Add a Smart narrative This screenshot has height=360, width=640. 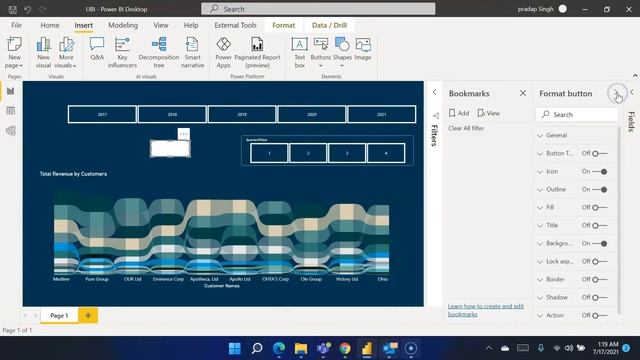pyautogui.click(x=192, y=52)
